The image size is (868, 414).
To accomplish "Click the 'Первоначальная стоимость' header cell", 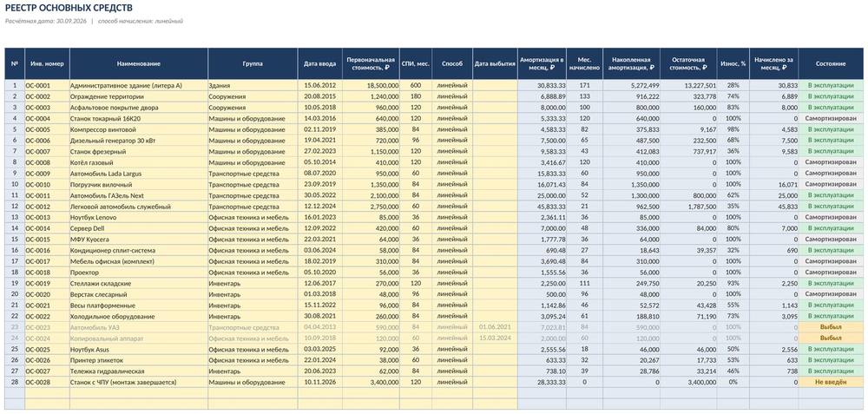I will pos(371,63).
